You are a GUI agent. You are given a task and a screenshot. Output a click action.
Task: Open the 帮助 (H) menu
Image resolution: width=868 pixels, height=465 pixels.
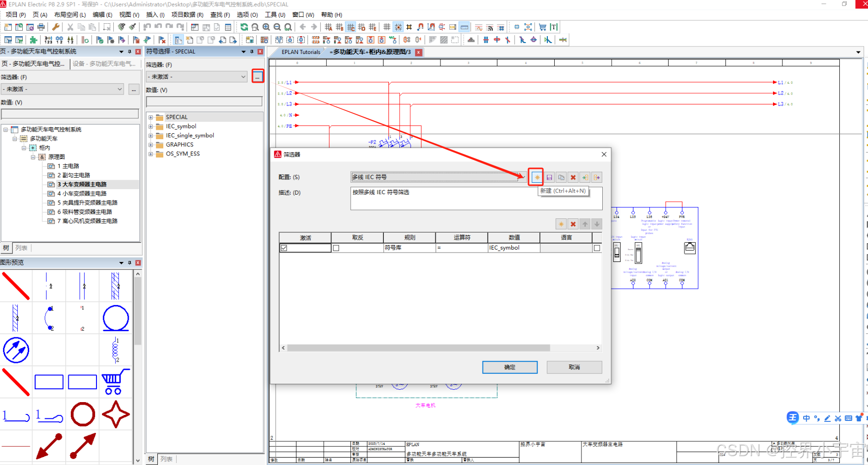(x=332, y=15)
